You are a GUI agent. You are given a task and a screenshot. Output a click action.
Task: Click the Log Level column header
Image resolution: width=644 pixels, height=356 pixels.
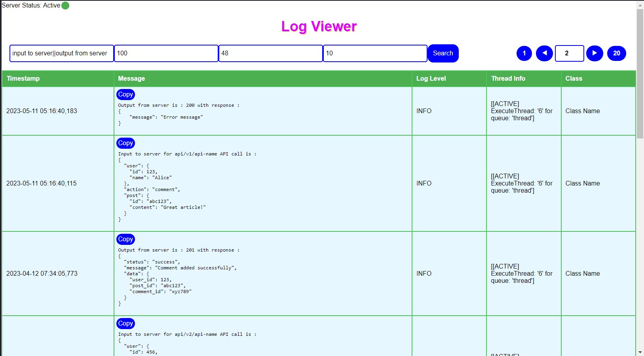click(431, 79)
